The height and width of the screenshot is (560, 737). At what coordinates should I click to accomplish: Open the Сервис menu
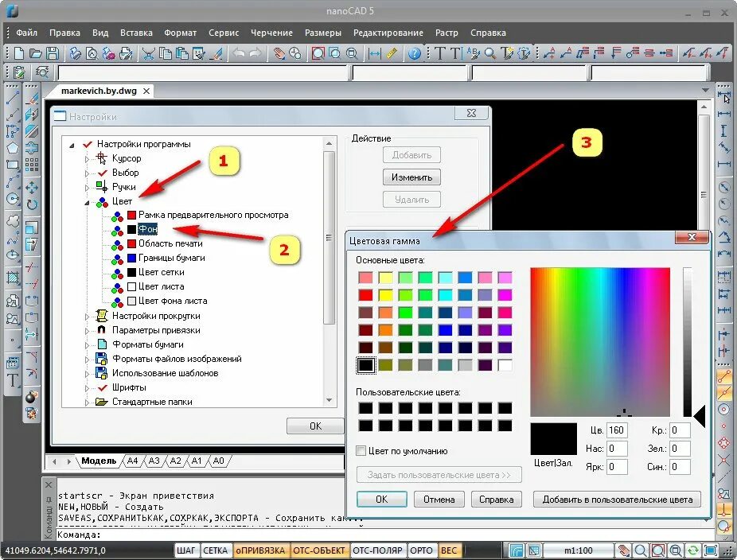[x=224, y=33]
